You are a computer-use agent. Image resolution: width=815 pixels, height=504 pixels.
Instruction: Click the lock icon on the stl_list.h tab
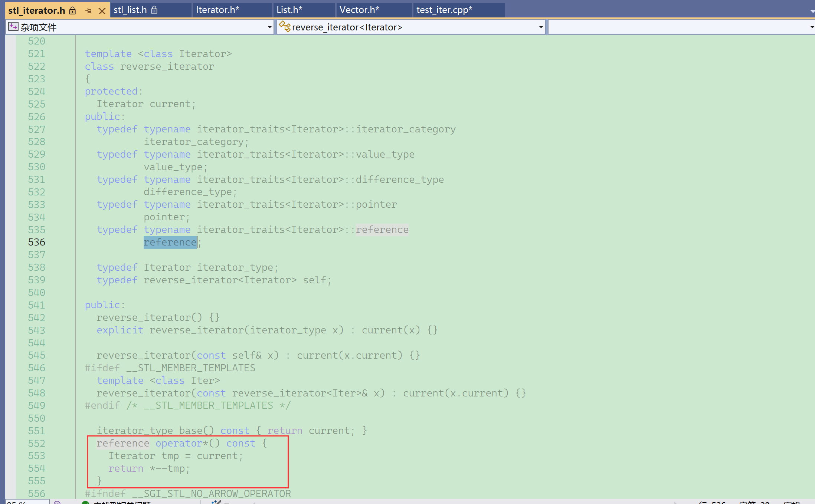coord(154,10)
